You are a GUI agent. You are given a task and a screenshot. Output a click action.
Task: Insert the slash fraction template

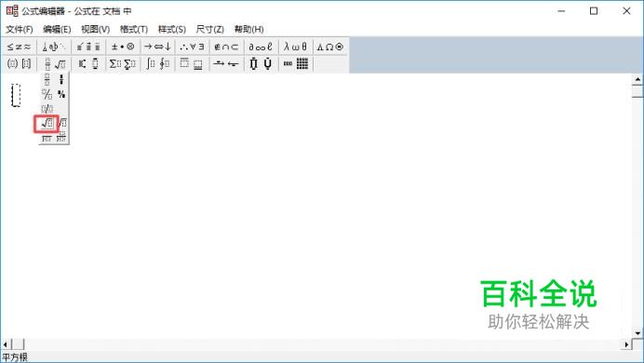coord(47,109)
